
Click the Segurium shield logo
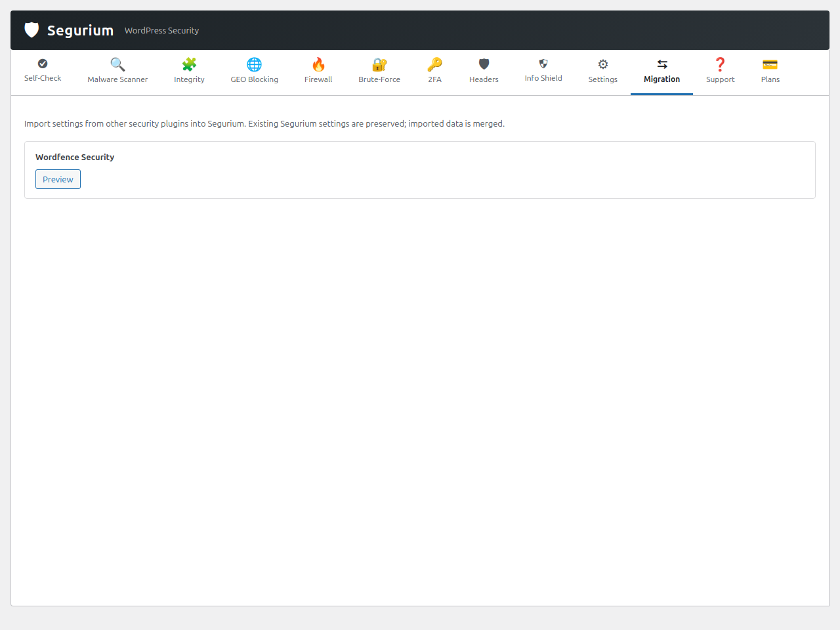(31, 30)
